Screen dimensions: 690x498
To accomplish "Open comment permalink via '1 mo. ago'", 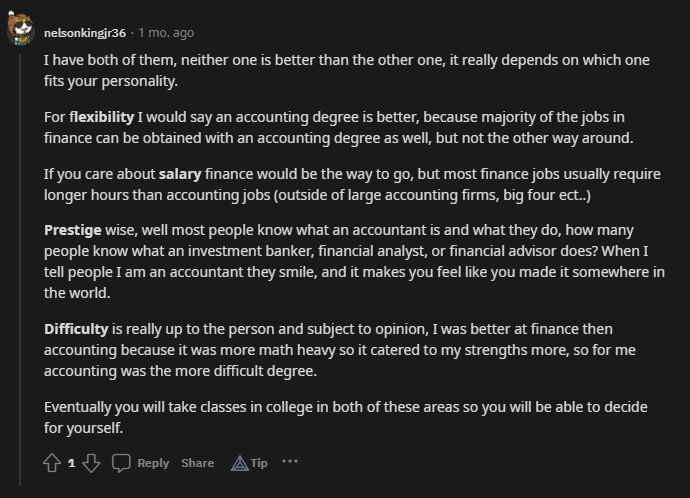I will (166, 33).
